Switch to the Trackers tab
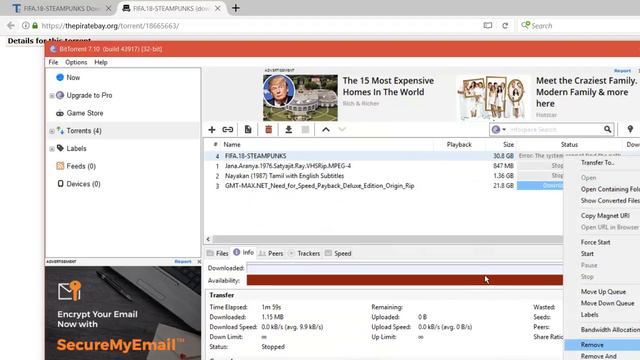Image resolution: width=640 pixels, height=360 pixels. pos(304,253)
